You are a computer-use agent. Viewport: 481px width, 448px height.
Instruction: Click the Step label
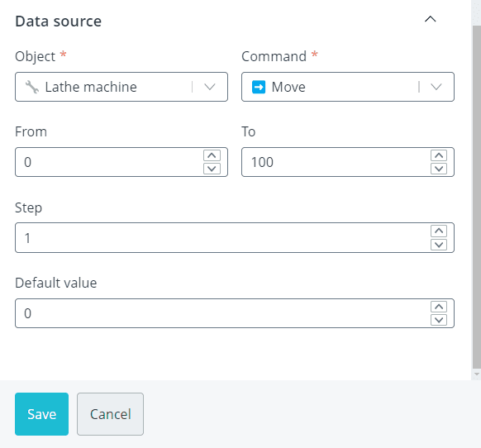pyautogui.click(x=28, y=207)
